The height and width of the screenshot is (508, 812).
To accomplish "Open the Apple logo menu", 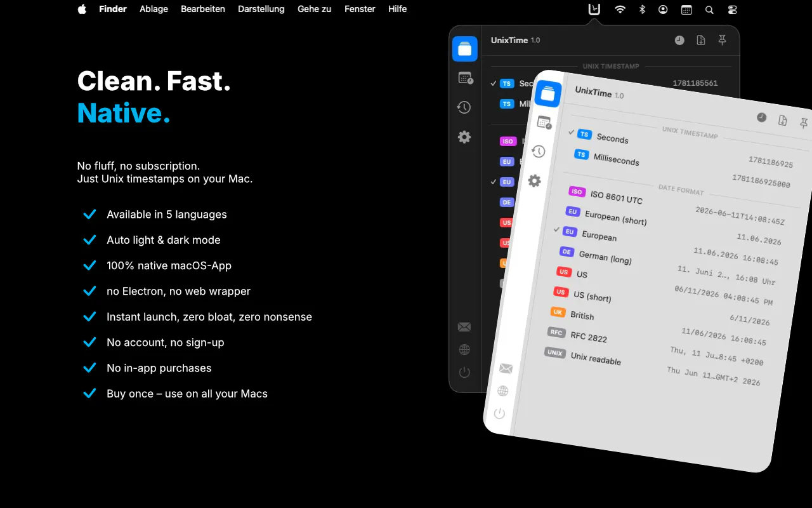I will (x=82, y=9).
